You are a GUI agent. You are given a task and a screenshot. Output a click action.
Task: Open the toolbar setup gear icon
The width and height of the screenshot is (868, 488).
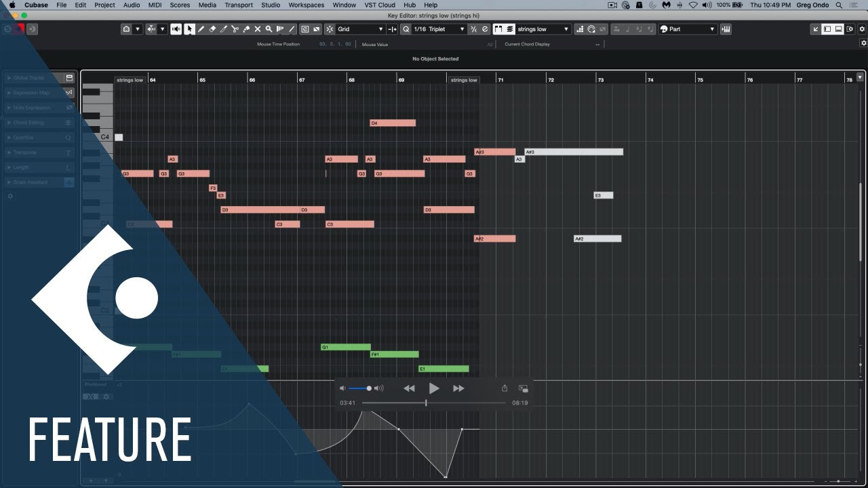862,29
